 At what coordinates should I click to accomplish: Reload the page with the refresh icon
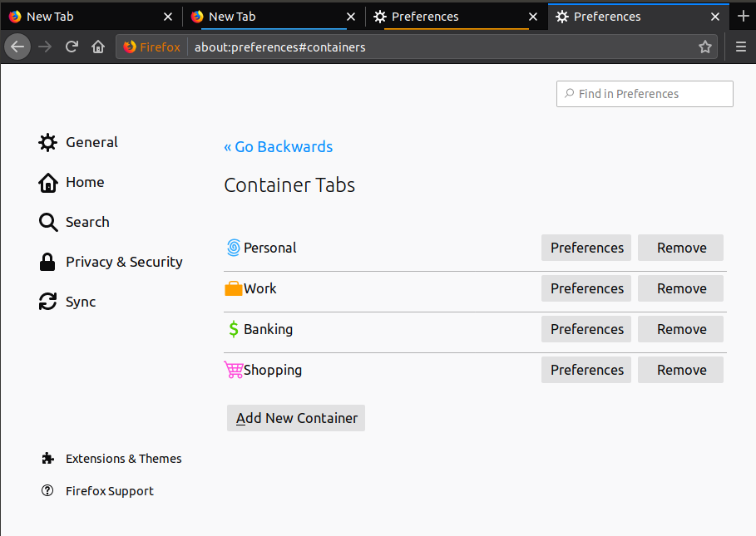[x=72, y=47]
